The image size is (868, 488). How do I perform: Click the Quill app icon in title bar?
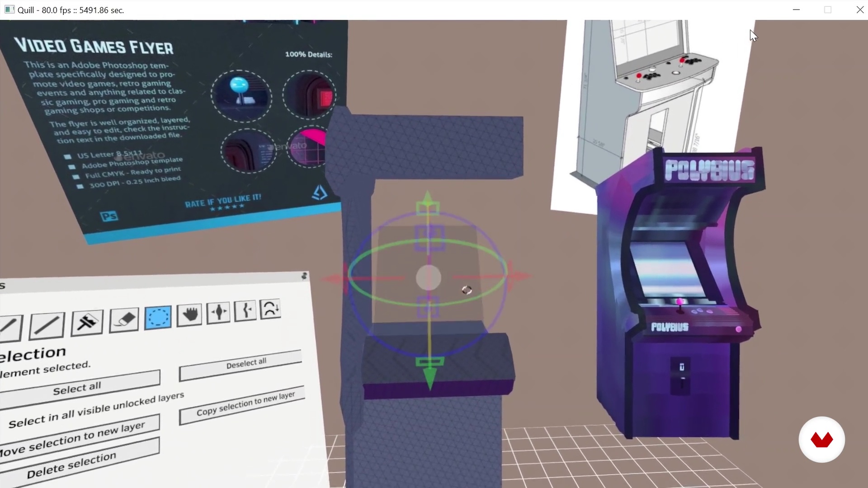pyautogui.click(x=9, y=9)
